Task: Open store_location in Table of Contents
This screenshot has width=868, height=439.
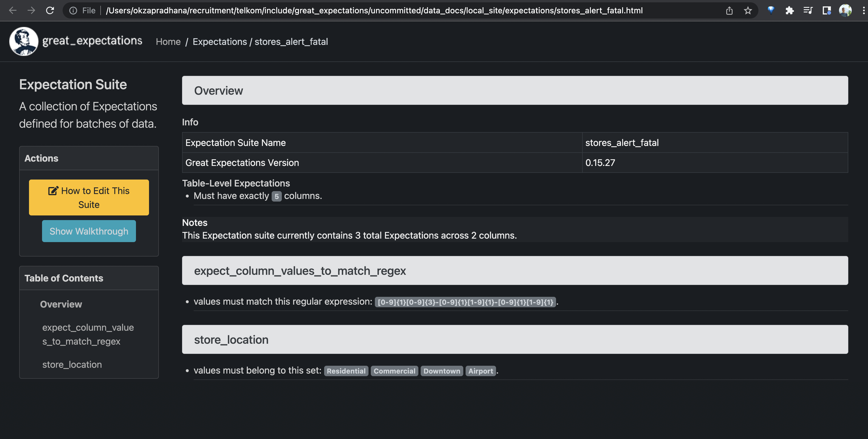Action: click(x=72, y=365)
